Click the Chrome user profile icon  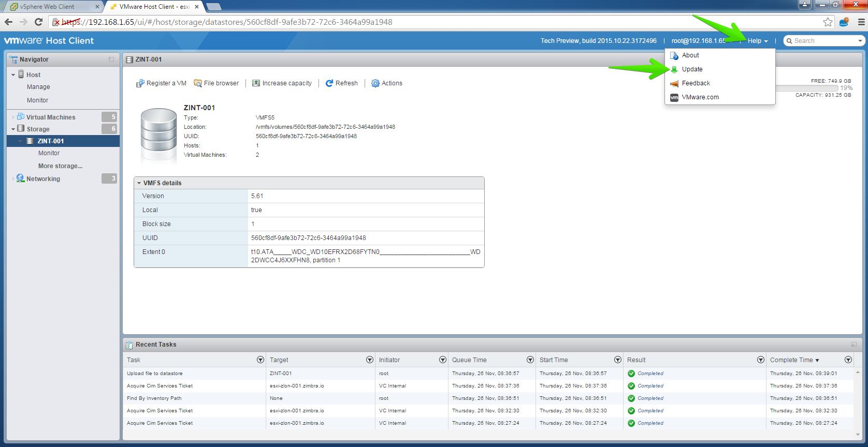tap(805, 5)
